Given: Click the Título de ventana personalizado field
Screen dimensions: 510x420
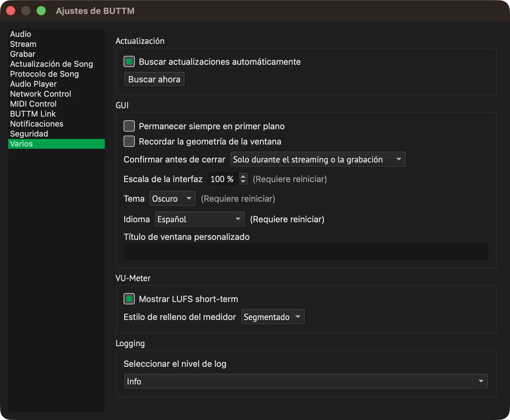Looking at the screenshot, I should pyautogui.click(x=306, y=252).
